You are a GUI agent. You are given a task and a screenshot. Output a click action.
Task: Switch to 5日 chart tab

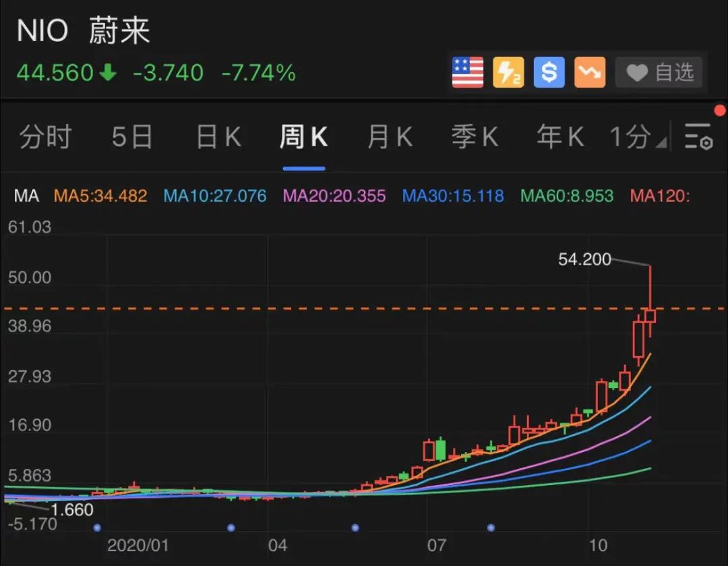tap(132, 137)
